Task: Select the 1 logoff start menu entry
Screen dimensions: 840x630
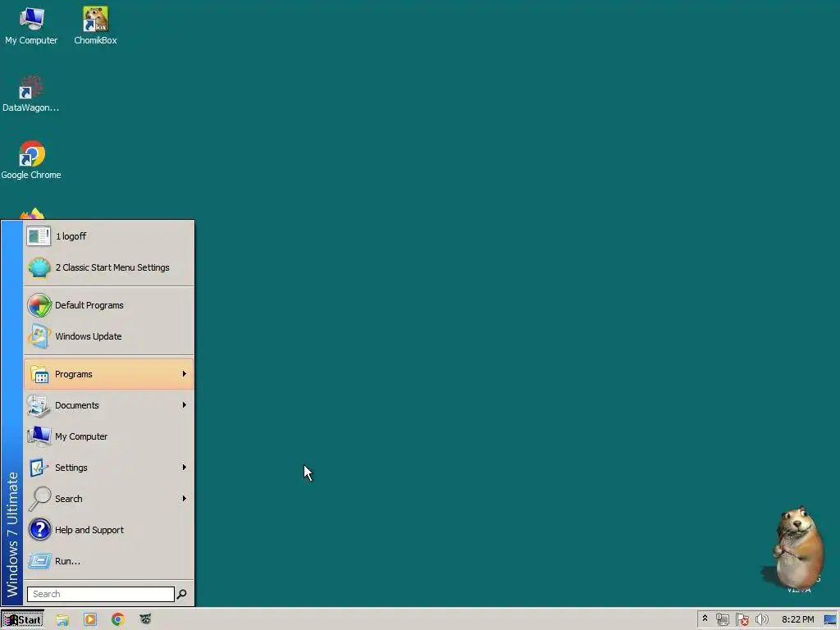Action: (x=109, y=236)
